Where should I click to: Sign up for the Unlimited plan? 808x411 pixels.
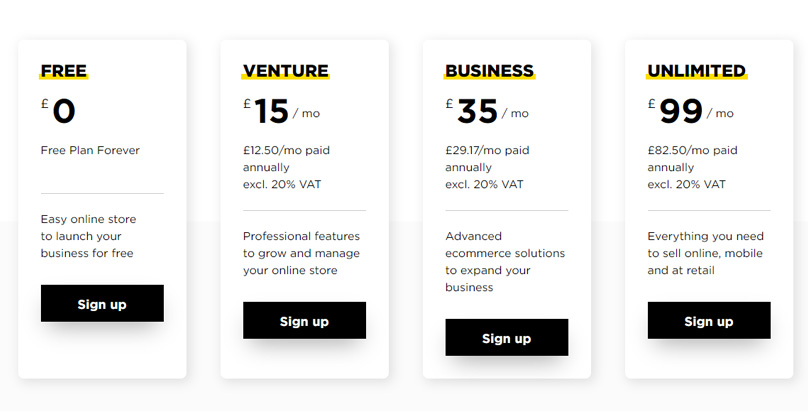[708, 321]
